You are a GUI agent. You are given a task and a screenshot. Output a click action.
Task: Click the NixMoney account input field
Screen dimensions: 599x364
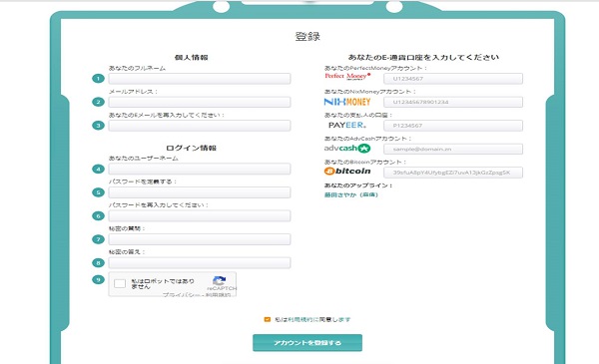click(453, 102)
